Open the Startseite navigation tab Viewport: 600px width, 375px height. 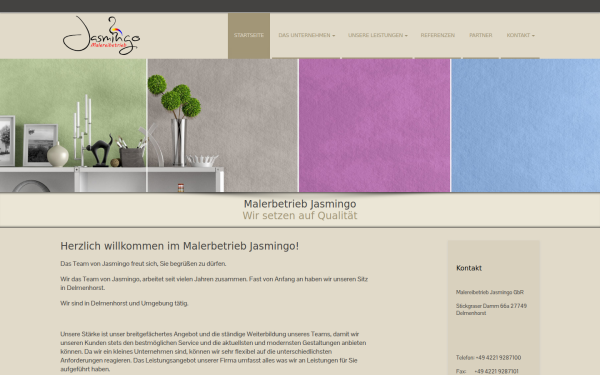coord(249,36)
